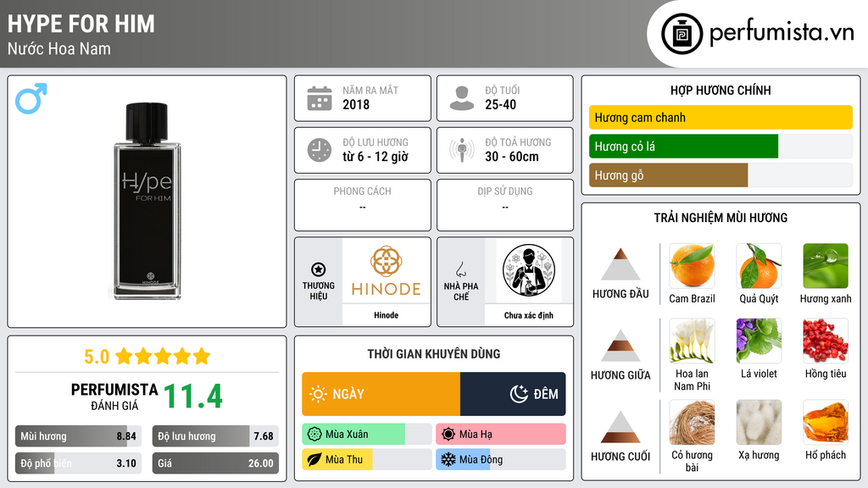Click the perfumer illustration avatar

pos(529,270)
